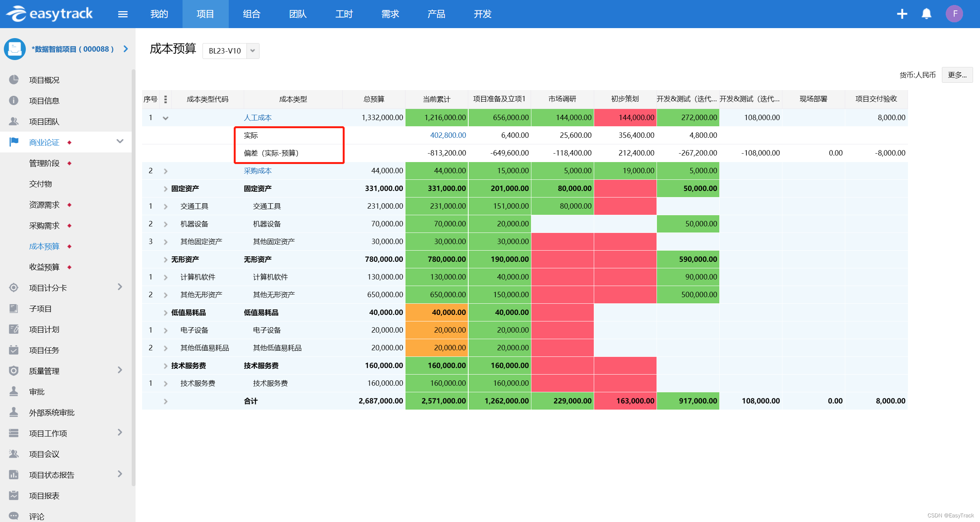
Task: Click the column options three-dot icon
Action: [x=166, y=99]
